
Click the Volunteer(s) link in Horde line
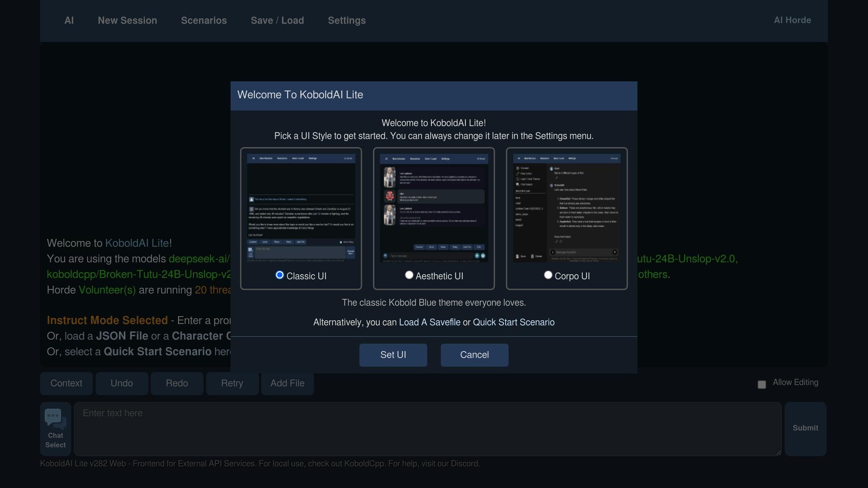(x=107, y=290)
